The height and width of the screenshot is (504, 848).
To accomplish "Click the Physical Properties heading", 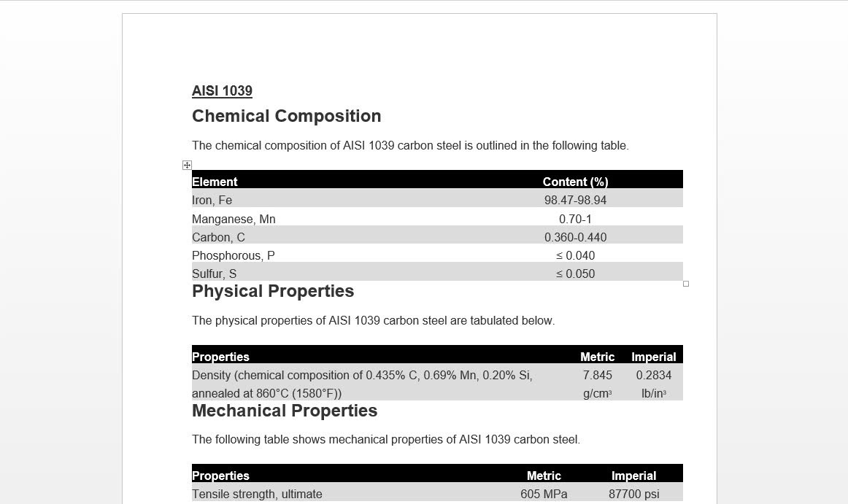I will pos(273,291).
